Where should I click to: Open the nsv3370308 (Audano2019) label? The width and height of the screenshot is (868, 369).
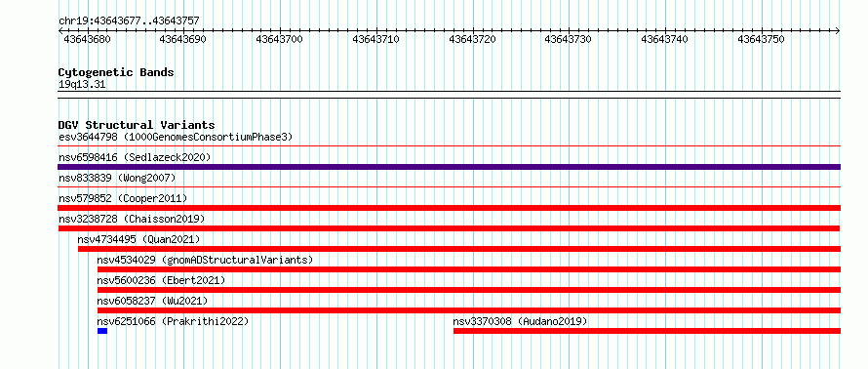520,321
